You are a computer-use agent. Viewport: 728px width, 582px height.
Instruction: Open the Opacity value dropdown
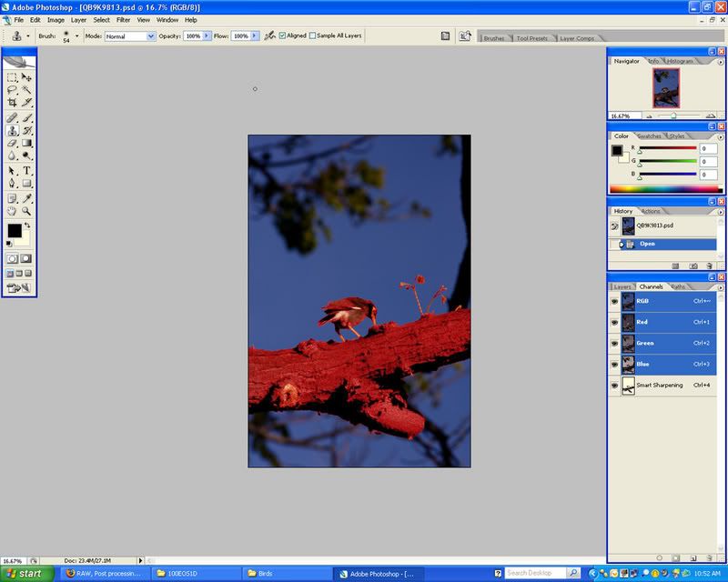[x=206, y=37]
